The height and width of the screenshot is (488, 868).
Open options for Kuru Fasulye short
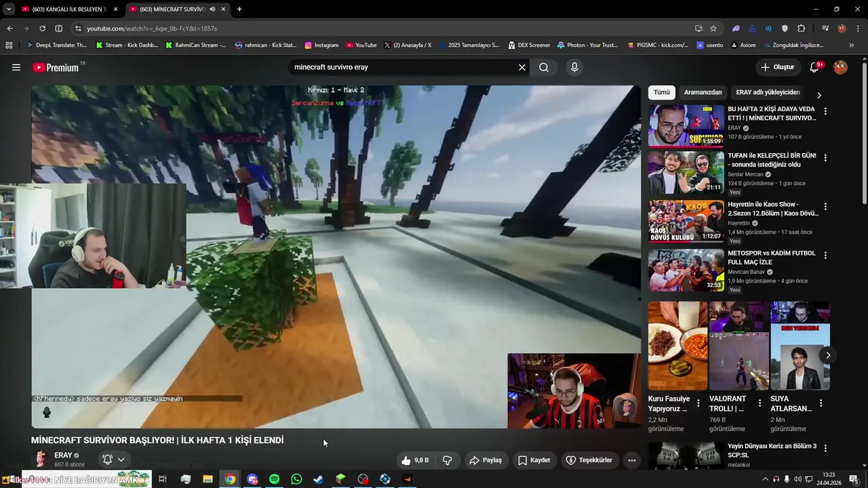[698, 403]
